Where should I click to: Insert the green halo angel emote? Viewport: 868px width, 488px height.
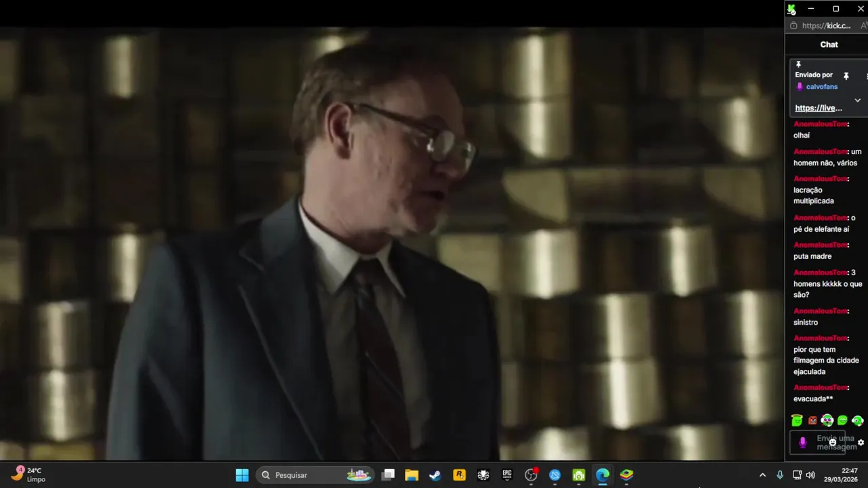click(797, 421)
